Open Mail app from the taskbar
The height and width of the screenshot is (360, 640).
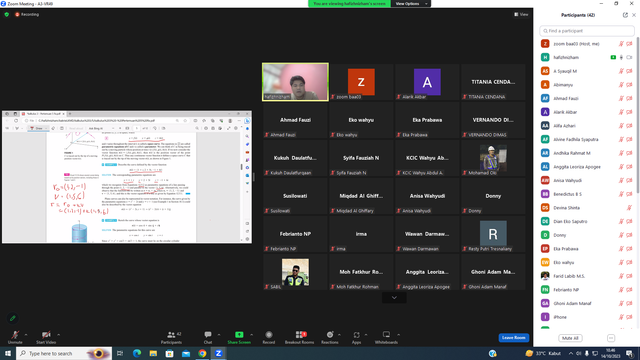[186, 353]
